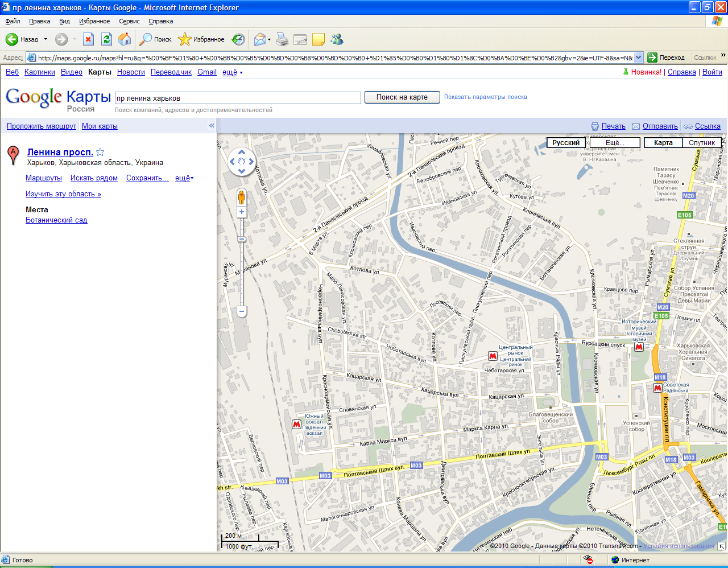Open the Избранное menu
728x568 pixels.
[94, 21]
